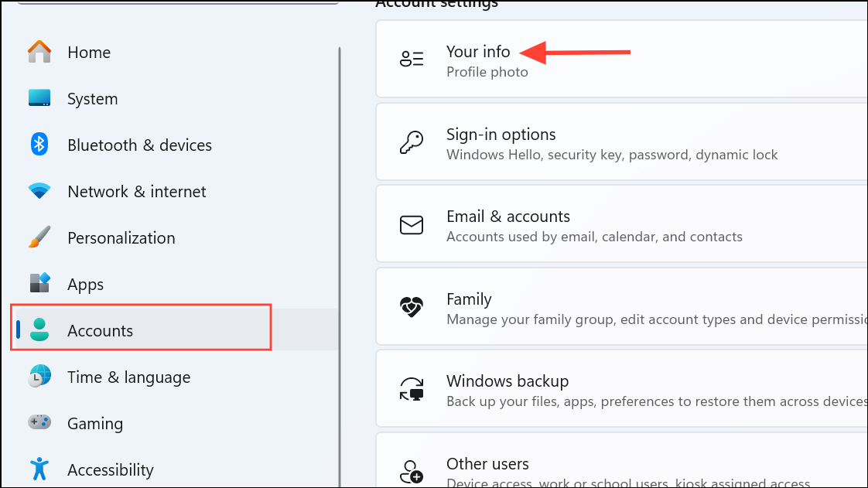This screenshot has height=488, width=868.
Task: Open Sign-in options page
Action: tap(622, 142)
